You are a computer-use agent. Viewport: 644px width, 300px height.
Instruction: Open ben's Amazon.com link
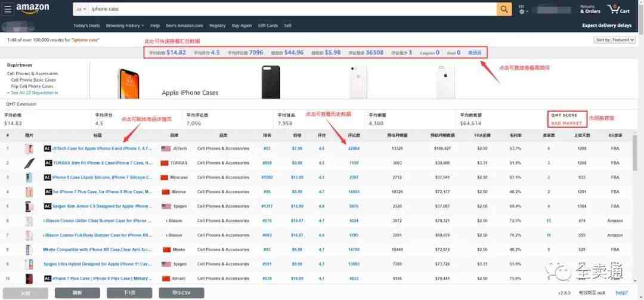[184, 26]
